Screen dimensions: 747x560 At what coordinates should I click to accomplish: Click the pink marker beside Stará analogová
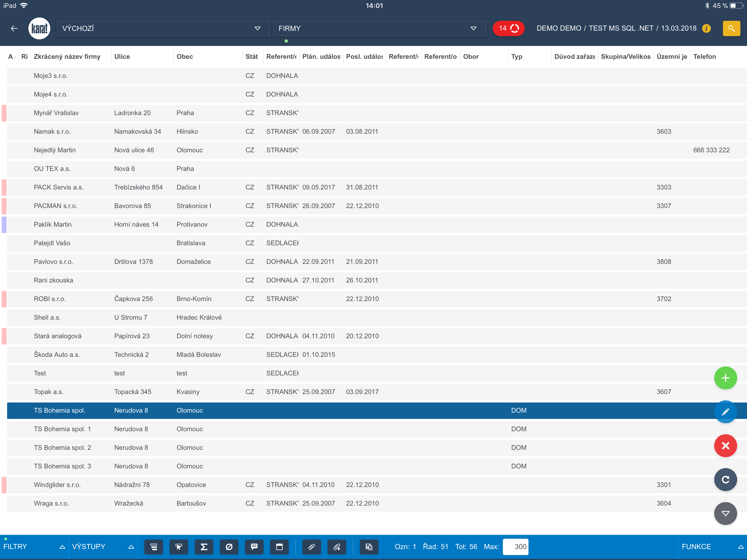click(4, 336)
